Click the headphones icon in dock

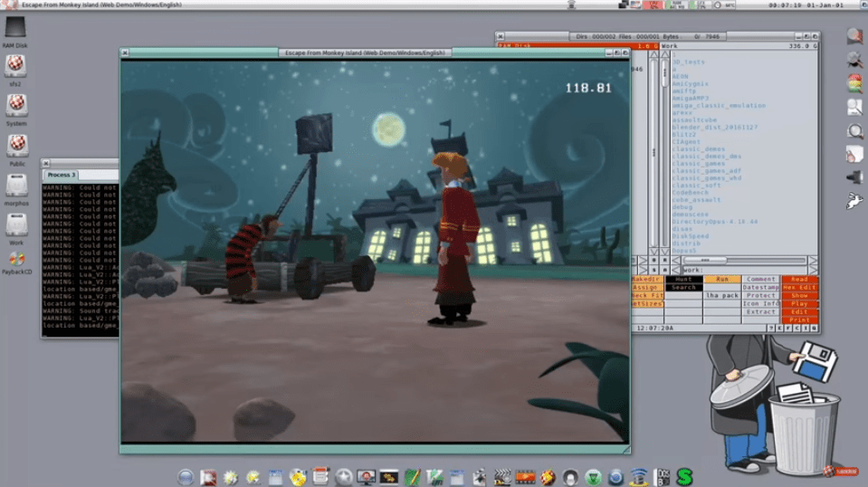pos(570,476)
